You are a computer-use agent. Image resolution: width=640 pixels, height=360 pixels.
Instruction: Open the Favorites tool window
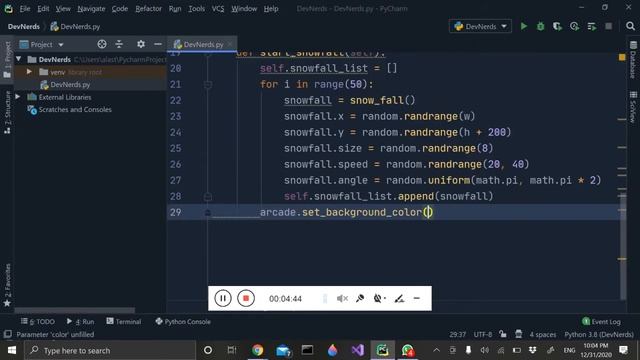[7, 285]
